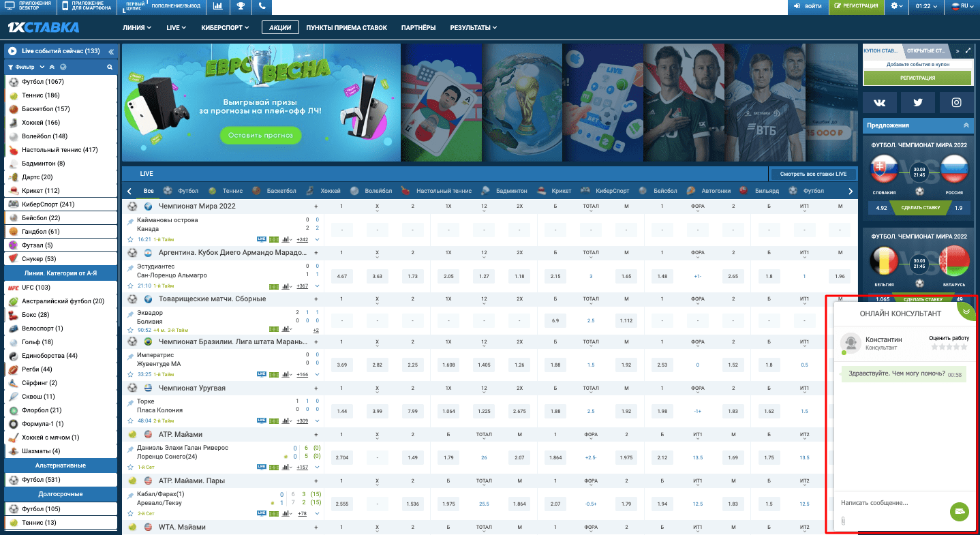Open the VK social network link

coord(879,102)
